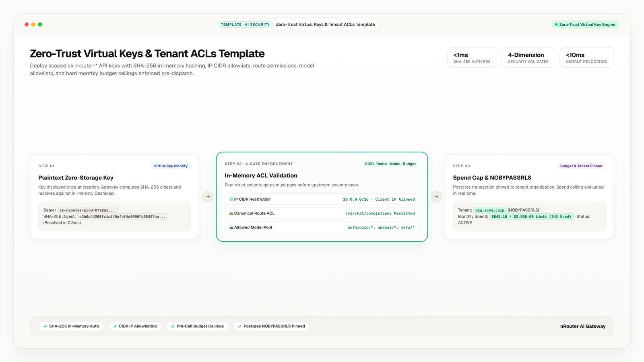Image resolution: width=644 pixels, height=362 pixels.
Task: Click the arrow between Step 02 and Step 03
Action: click(x=436, y=197)
